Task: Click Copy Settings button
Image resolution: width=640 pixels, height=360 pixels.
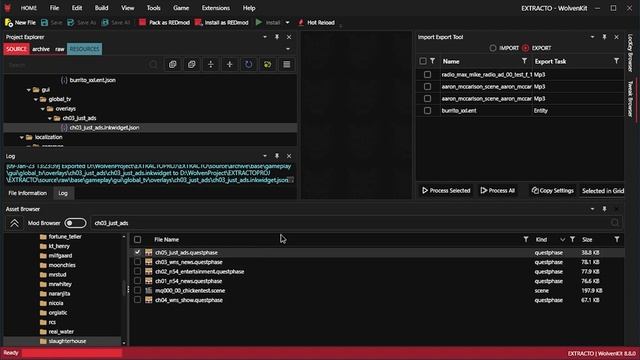Action: pos(553,191)
